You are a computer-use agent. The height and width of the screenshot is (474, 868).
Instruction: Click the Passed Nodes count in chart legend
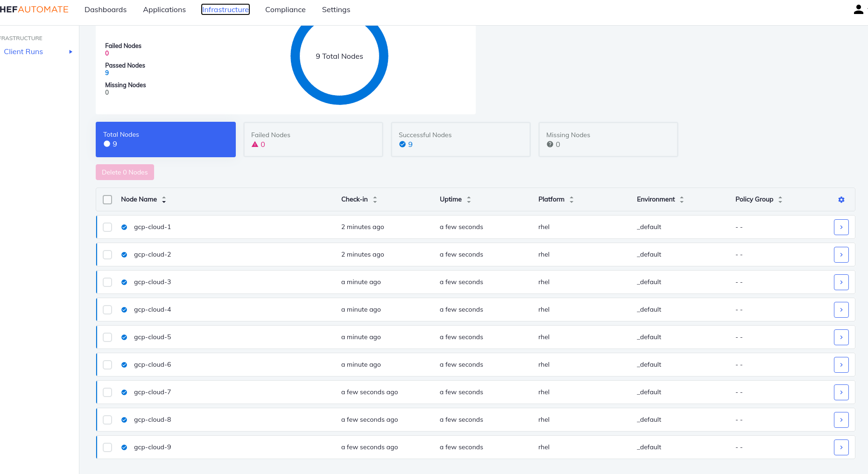[107, 73]
